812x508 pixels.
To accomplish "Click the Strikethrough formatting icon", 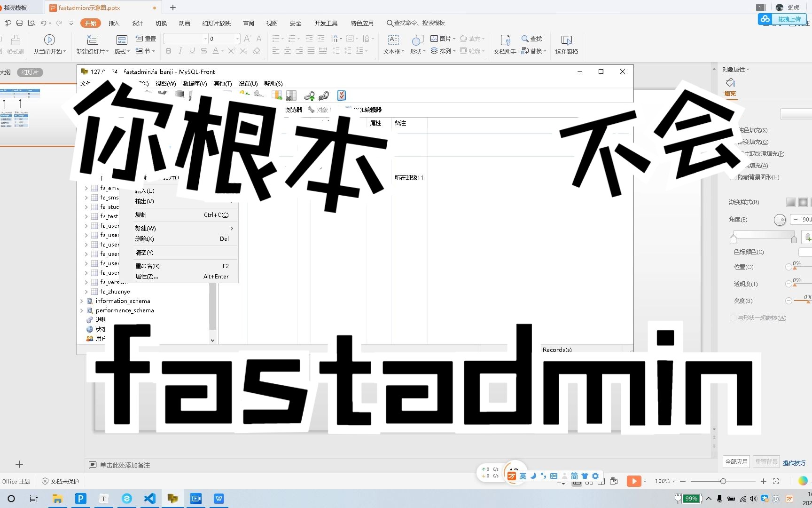I will click(204, 51).
